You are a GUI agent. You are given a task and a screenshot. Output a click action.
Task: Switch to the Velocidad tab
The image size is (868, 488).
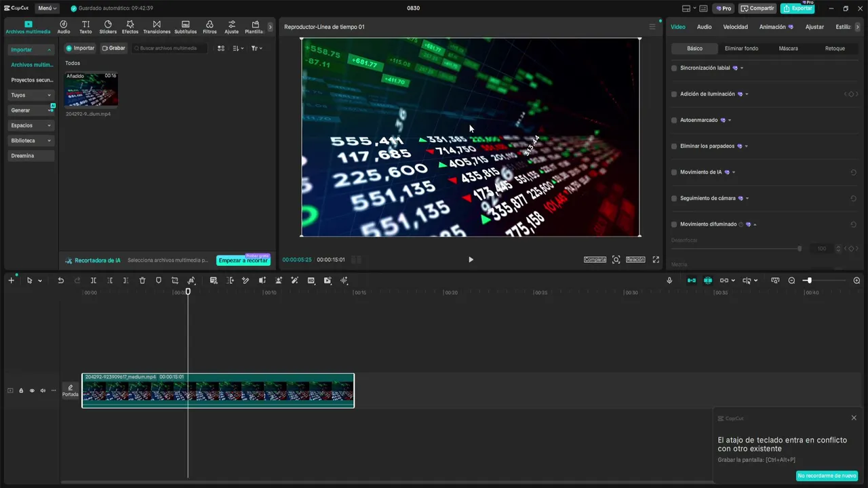735,27
